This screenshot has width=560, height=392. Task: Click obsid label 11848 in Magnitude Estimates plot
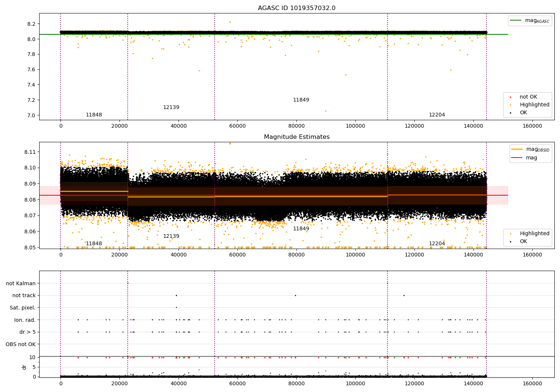pos(94,244)
